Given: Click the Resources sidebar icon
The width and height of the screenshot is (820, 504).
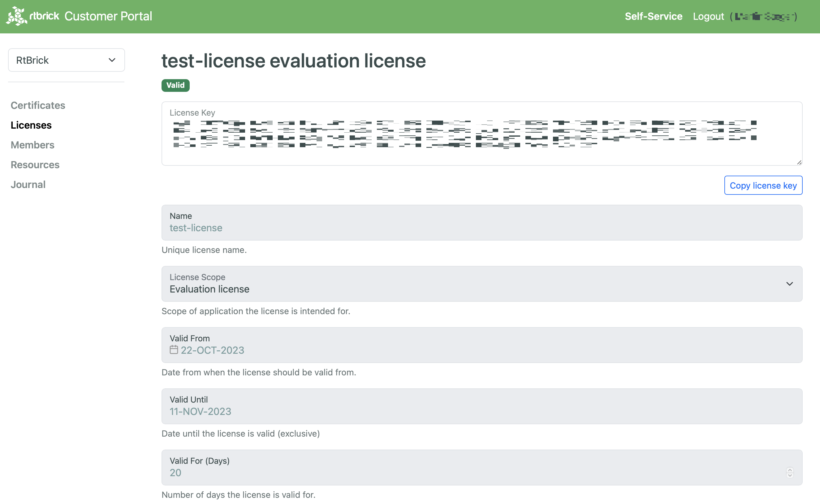Looking at the screenshot, I should [35, 164].
